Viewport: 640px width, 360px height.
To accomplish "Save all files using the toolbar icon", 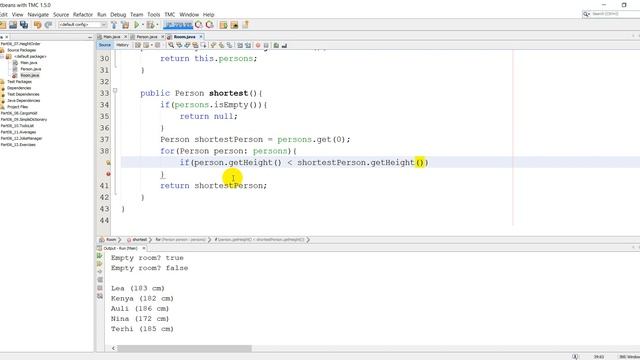I will tap(24, 25).
